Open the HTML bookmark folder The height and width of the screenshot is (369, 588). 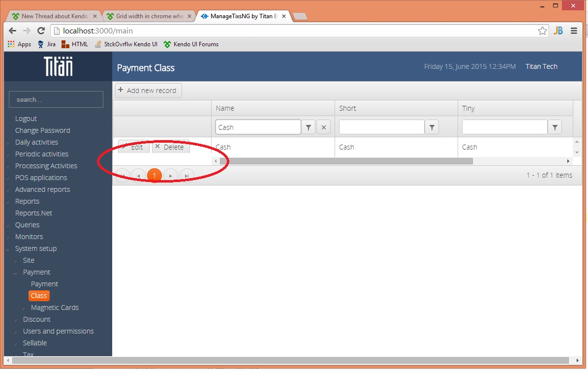pyautogui.click(x=75, y=44)
